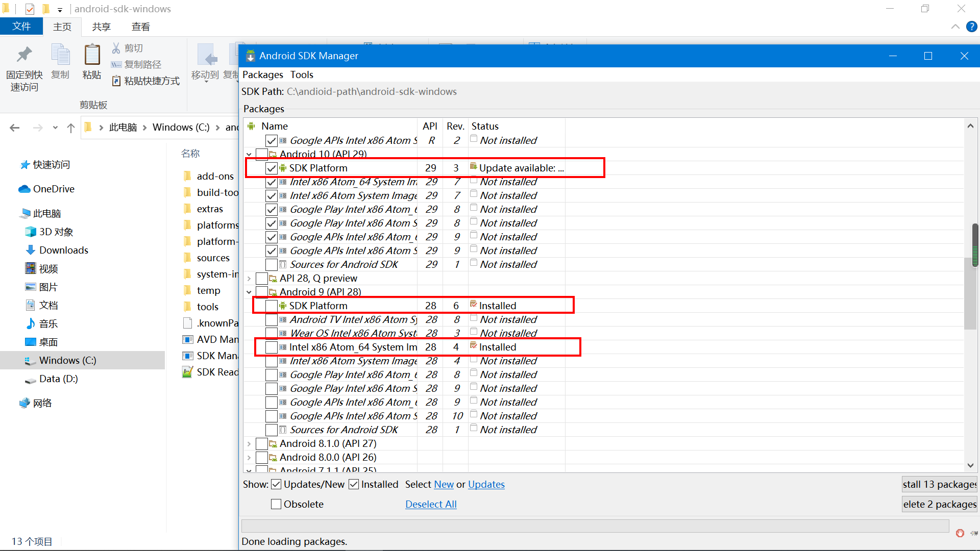The image size is (980, 551).
Task: Click the cut scissors icon
Action: pyautogui.click(x=116, y=48)
